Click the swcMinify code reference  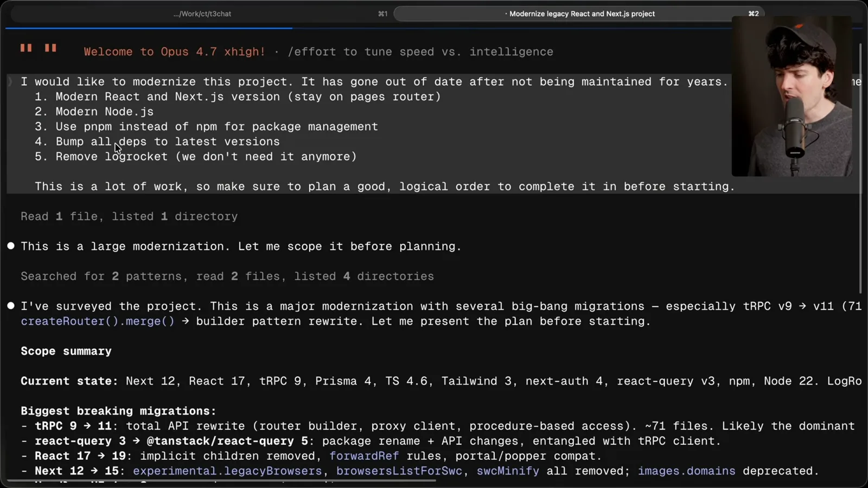(508, 471)
